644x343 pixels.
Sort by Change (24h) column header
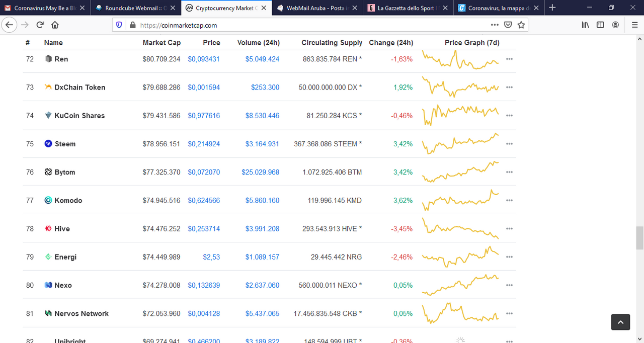(391, 43)
